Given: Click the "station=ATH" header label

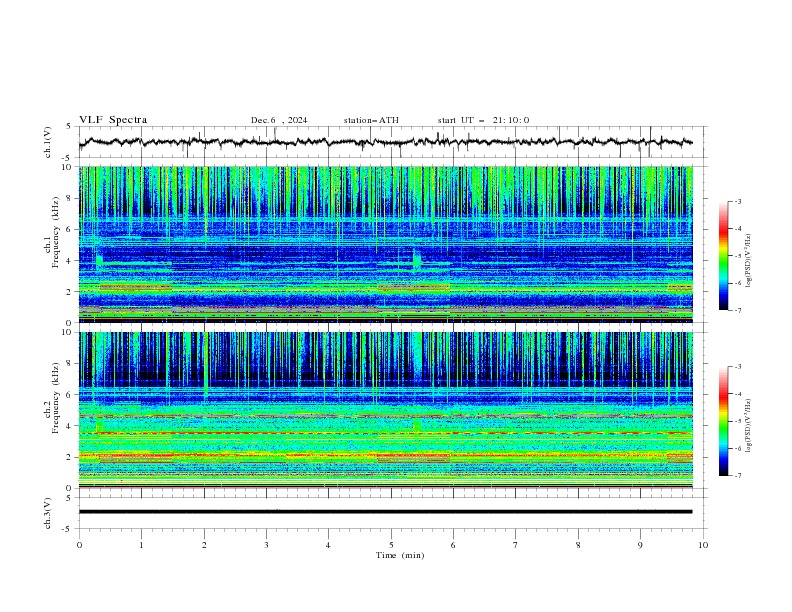Looking at the screenshot, I should pyautogui.click(x=371, y=120).
